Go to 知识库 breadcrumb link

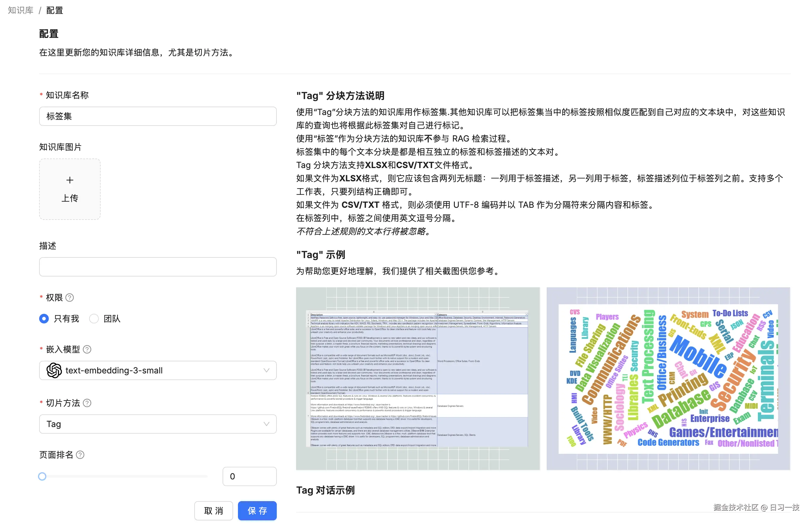(21, 11)
